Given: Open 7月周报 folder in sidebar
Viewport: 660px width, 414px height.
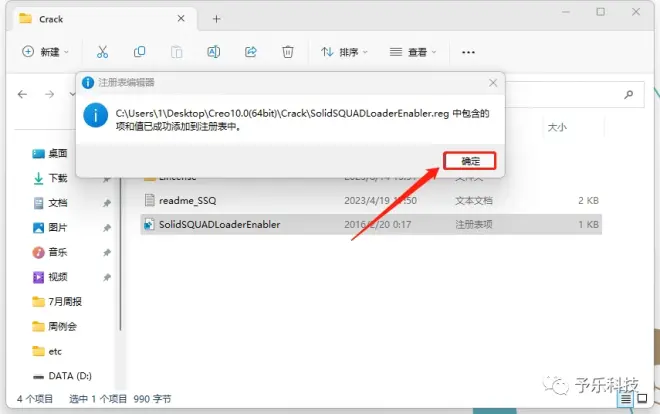Looking at the screenshot, I should (57, 302).
